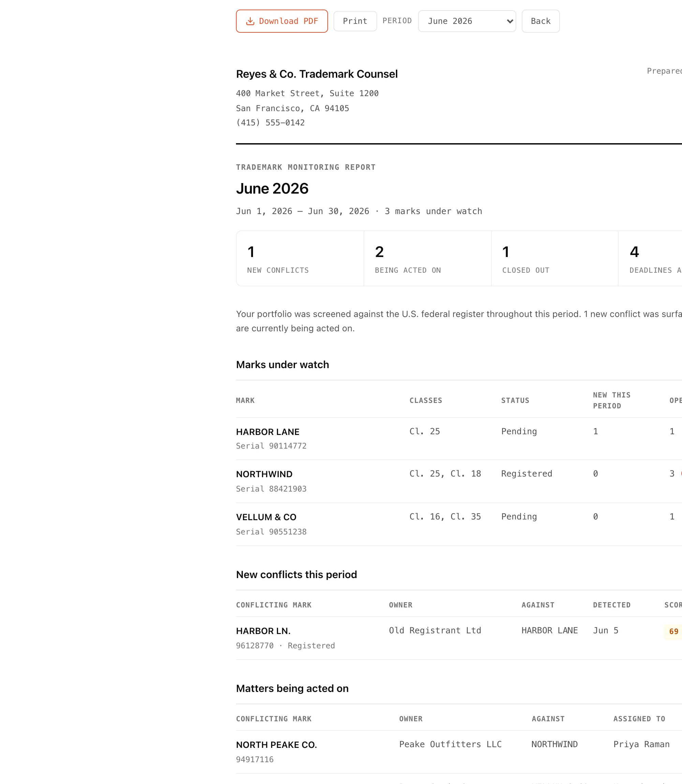The width and height of the screenshot is (682, 784).
Task: Click the CLASSES column header
Action: 426,401
